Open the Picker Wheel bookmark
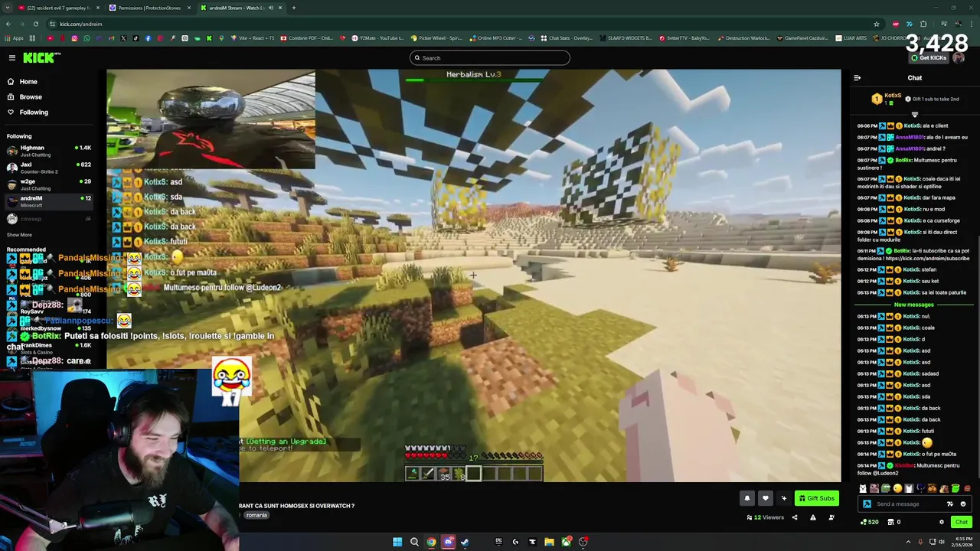Screen dimensions: 980x551 click(x=436, y=37)
